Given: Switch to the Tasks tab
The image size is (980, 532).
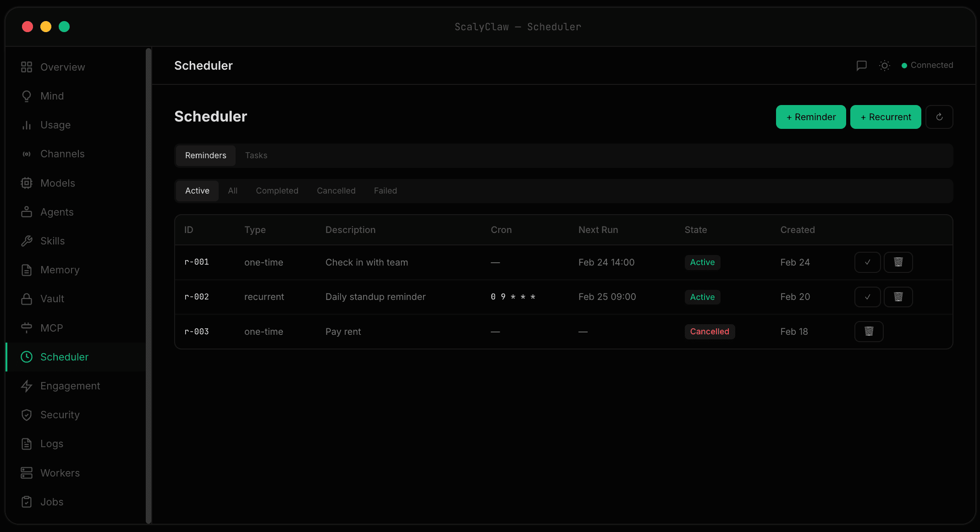Looking at the screenshot, I should point(256,155).
